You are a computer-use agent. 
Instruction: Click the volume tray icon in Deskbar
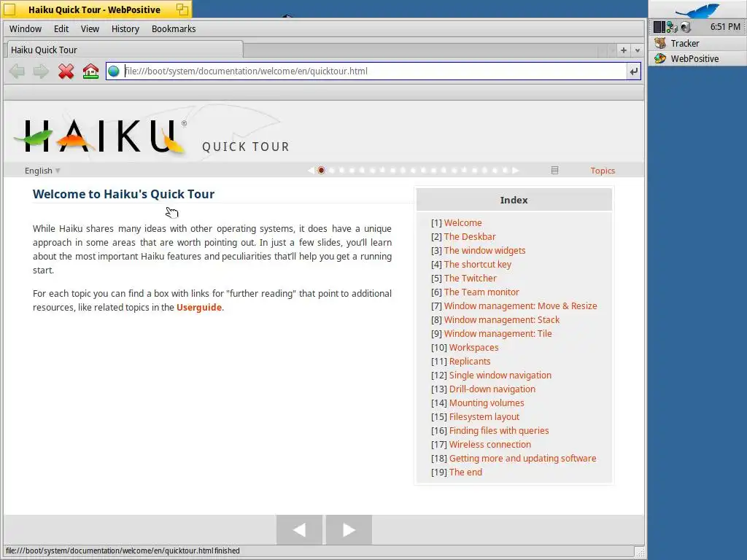pyautogui.click(x=685, y=27)
